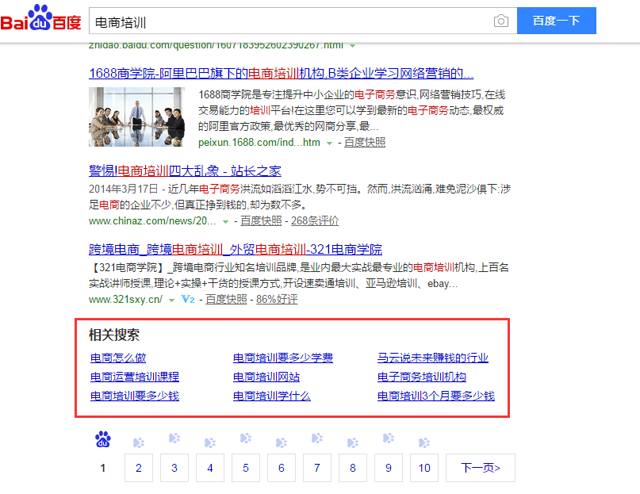
Task: Open the 268条评价 reviews link
Action: pyautogui.click(x=315, y=220)
